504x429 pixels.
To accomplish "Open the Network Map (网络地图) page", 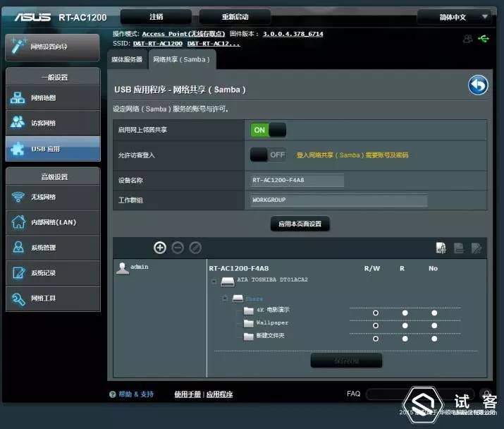I will 53,98.
